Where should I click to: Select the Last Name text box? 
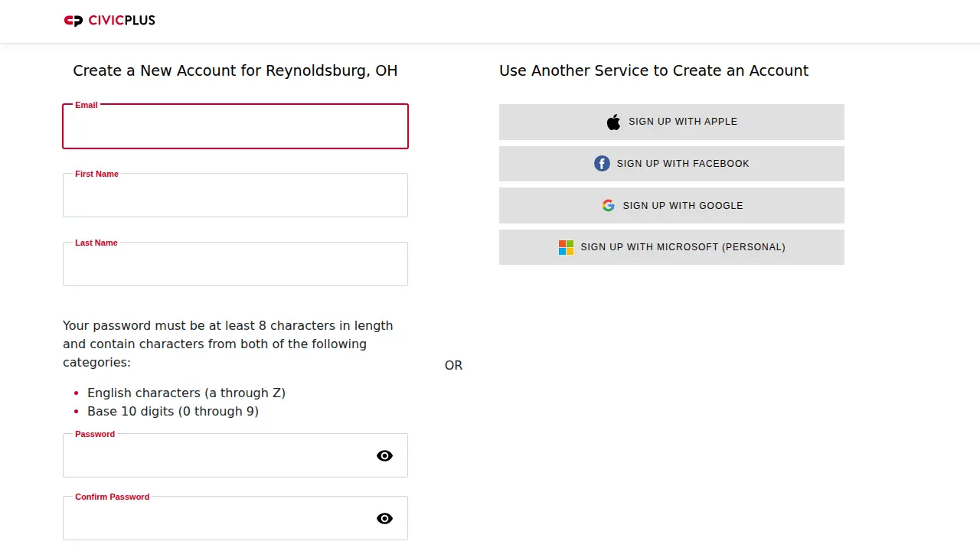(x=235, y=264)
